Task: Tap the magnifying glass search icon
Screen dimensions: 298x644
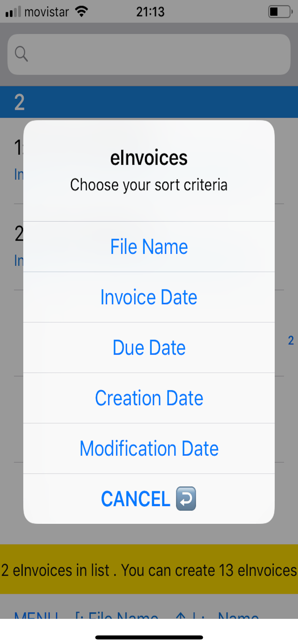Action: pyautogui.click(x=21, y=54)
